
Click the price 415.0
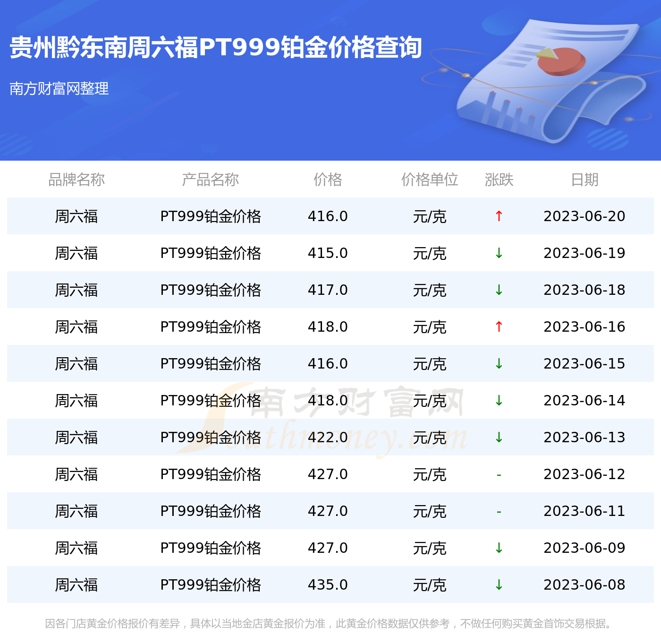pos(328,253)
